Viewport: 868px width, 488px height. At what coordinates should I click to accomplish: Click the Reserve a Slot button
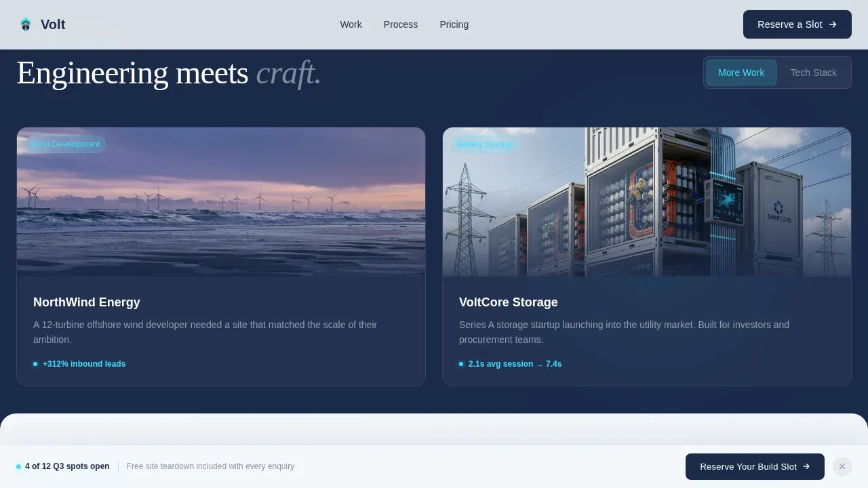[x=797, y=24]
